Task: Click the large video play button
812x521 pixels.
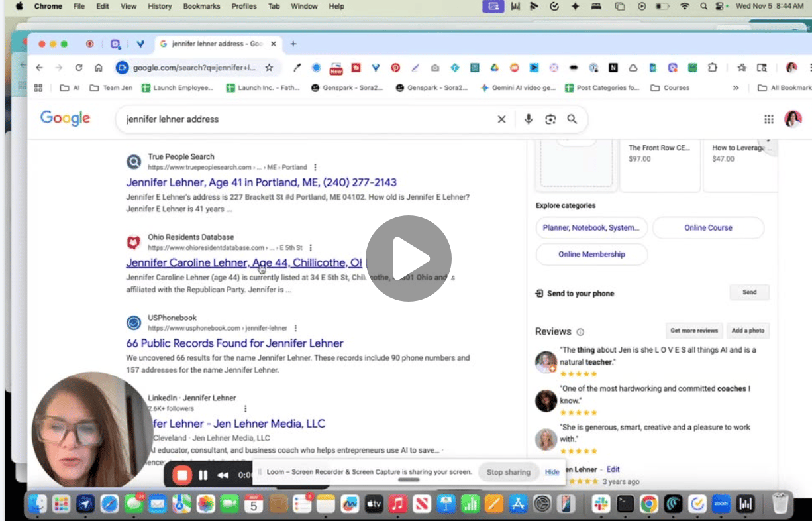Action: 408,259
